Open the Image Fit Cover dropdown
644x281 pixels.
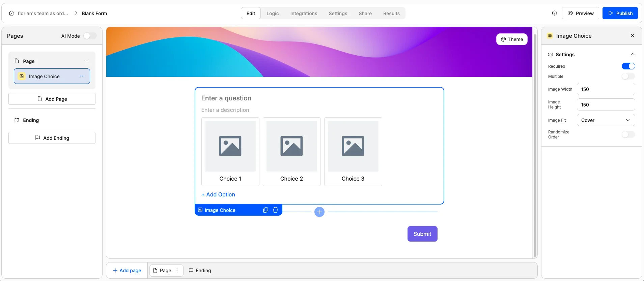pyautogui.click(x=606, y=120)
